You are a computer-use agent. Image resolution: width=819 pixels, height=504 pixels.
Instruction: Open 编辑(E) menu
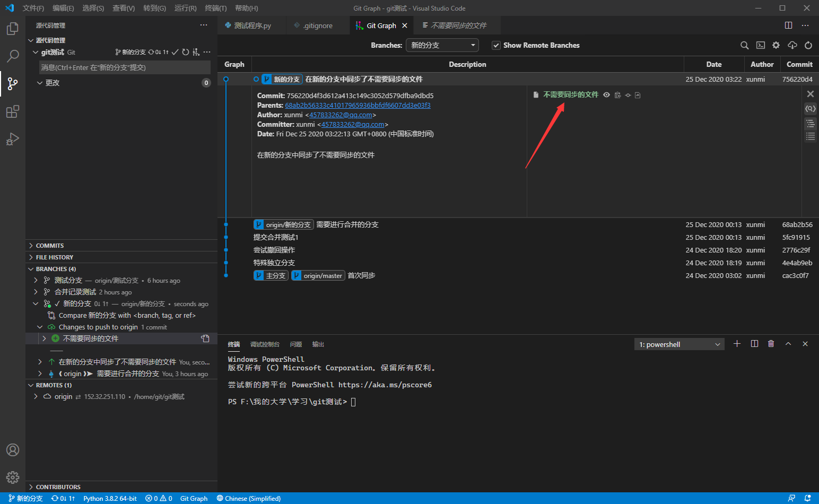pyautogui.click(x=63, y=8)
